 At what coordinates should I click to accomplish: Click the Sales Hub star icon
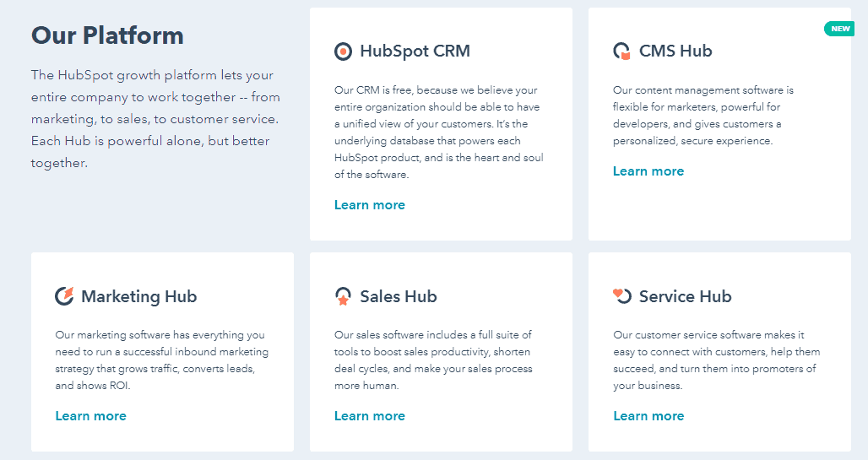click(343, 296)
